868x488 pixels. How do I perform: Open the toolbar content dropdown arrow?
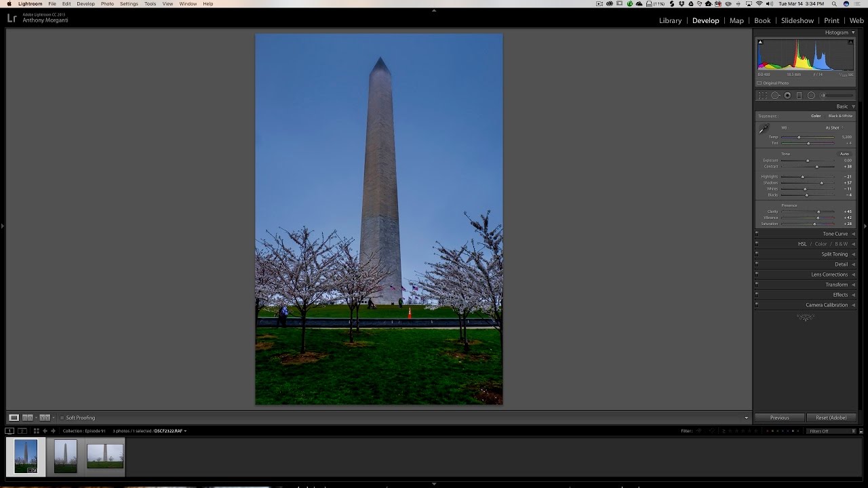pyautogui.click(x=747, y=418)
